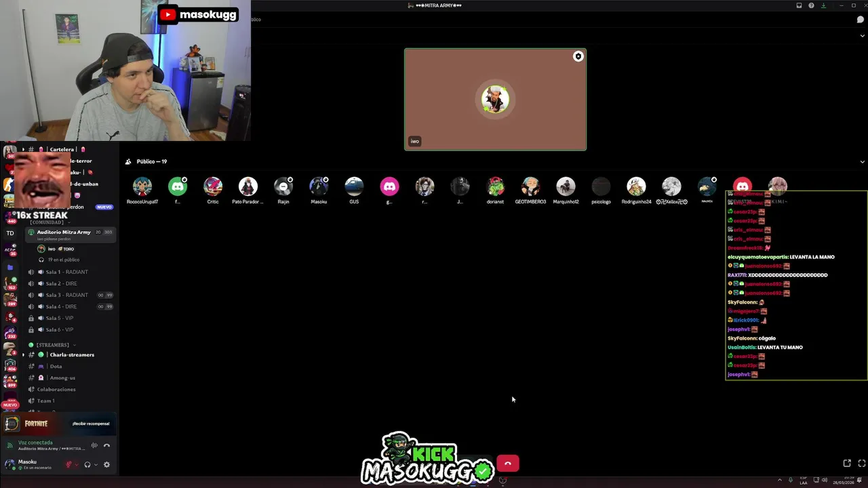Open GEOTIMBERO3 audience avatar
Viewport: 868px width, 488px height.
(x=530, y=186)
